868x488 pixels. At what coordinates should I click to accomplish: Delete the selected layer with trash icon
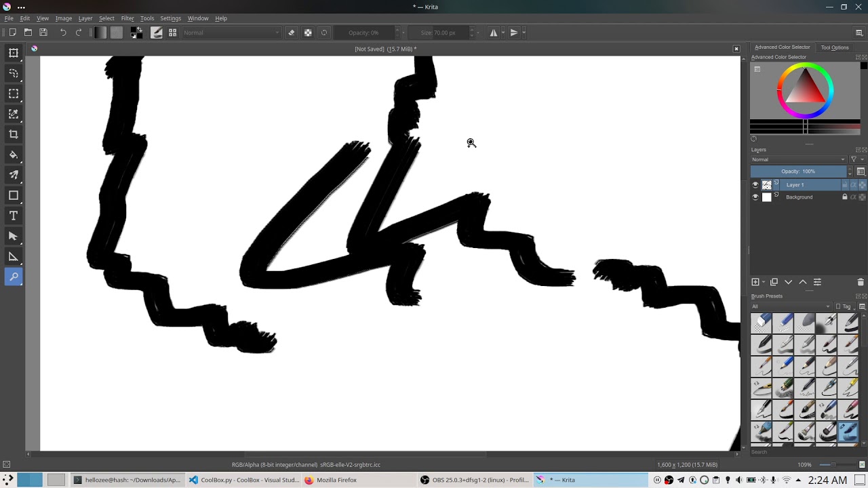[861, 282]
